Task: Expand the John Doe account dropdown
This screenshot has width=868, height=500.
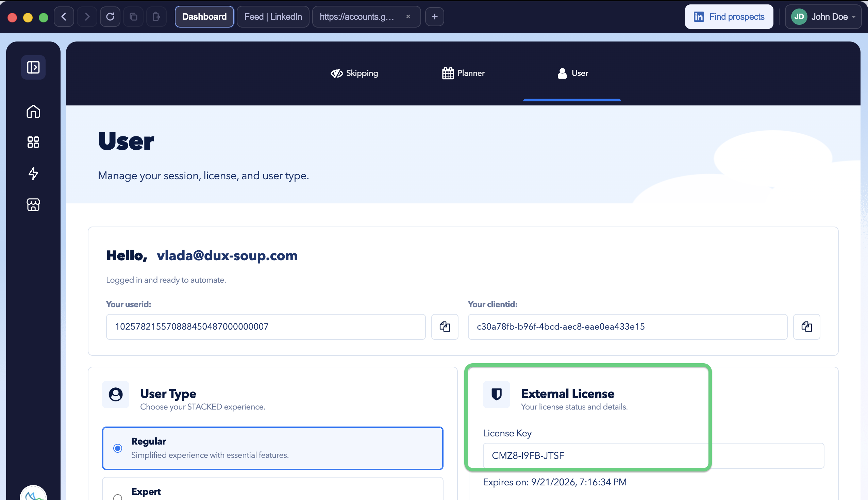Action: click(823, 16)
